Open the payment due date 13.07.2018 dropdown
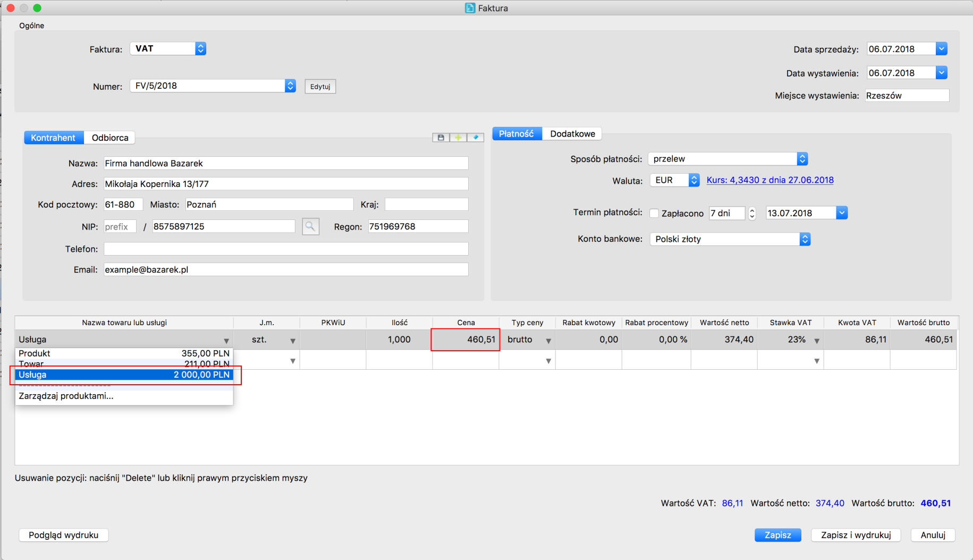973x560 pixels. pos(842,213)
